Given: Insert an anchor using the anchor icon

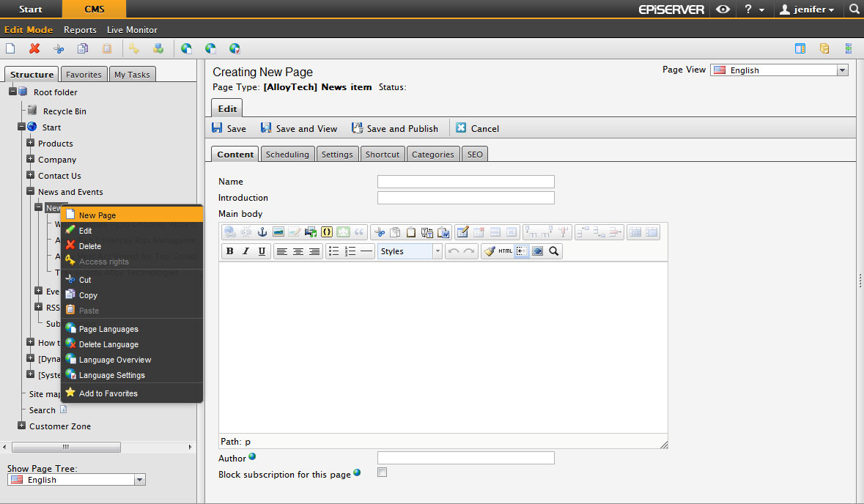Looking at the screenshot, I should (262, 232).
